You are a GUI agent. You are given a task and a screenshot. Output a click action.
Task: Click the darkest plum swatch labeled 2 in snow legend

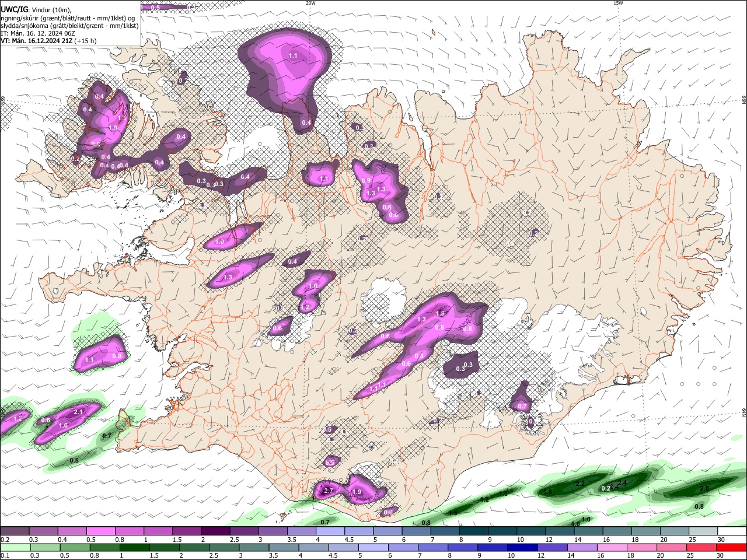(x=215, y=531)
